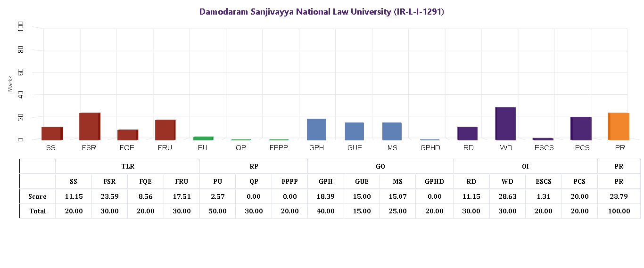644x268 pixels.
Task: Click the PCS purple bar
Action: coord(581,128)
